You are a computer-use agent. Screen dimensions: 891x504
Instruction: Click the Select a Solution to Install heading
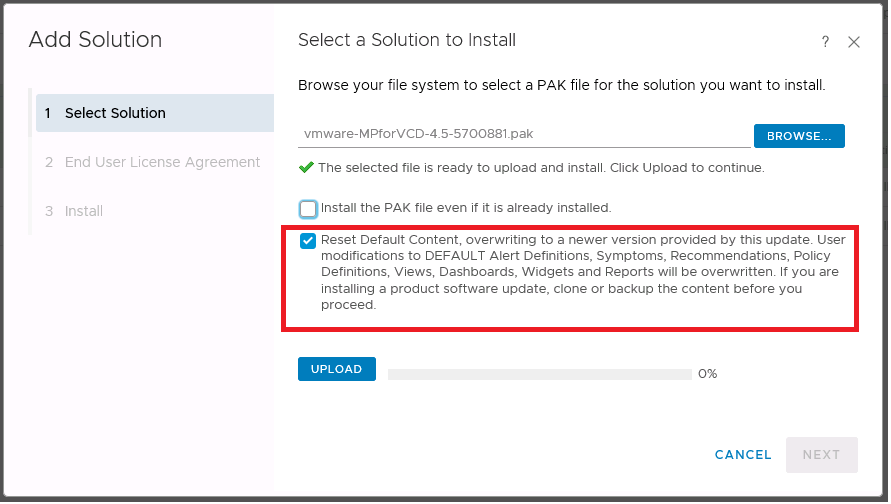click(x=407, y=40)
